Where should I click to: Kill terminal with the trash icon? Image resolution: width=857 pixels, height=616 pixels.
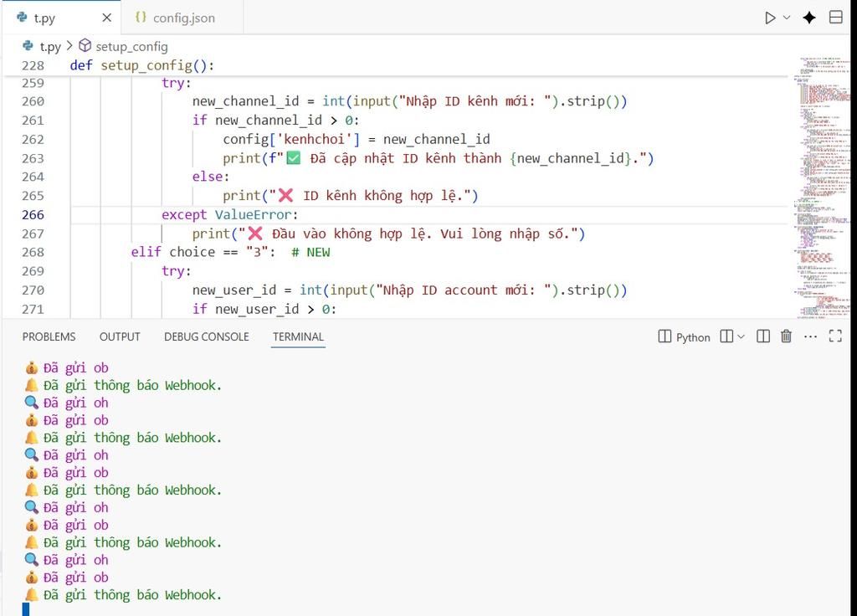[786, 336]
